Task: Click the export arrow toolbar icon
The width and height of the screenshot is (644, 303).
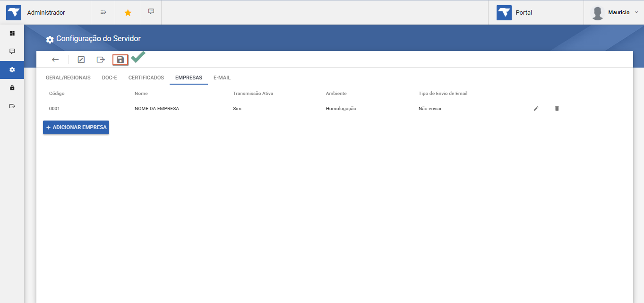Action: click(101, 60)
